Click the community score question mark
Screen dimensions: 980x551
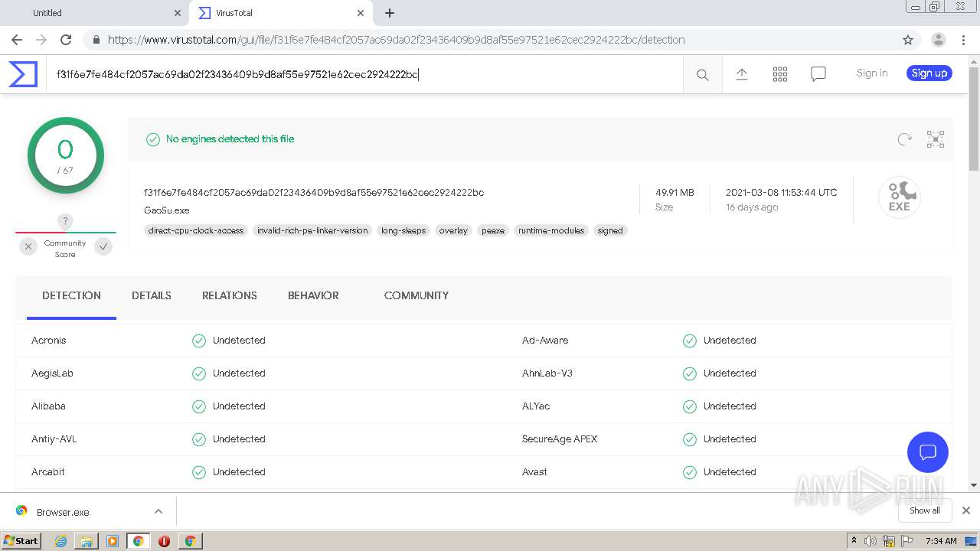[x=66, y=221]
